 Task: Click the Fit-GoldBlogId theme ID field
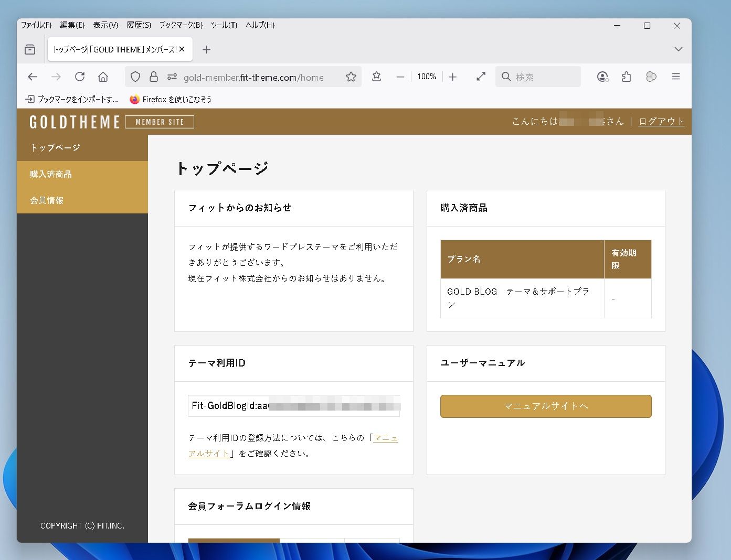(294, 406)
